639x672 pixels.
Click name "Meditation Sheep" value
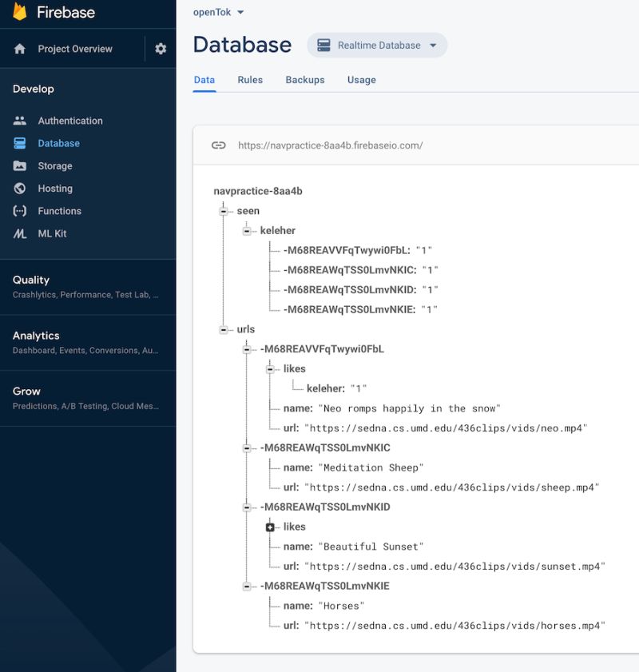pyautogui.click(x=371, y=467)
